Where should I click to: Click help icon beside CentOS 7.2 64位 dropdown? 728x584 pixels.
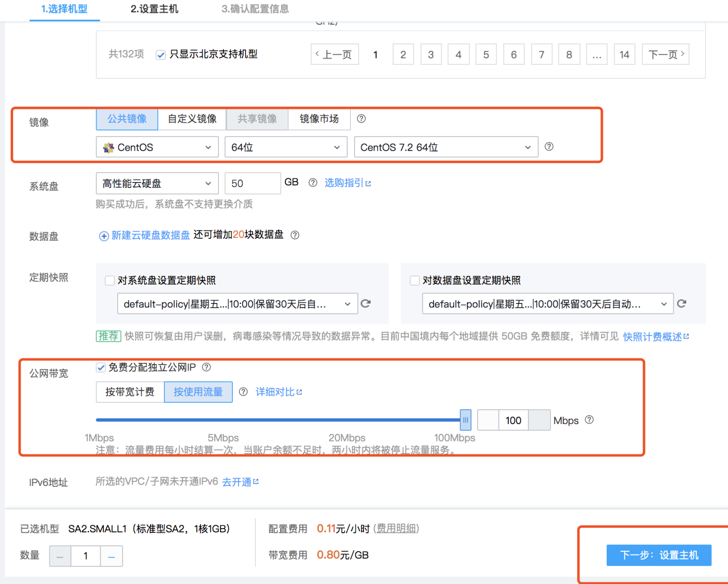coord(549,147)
